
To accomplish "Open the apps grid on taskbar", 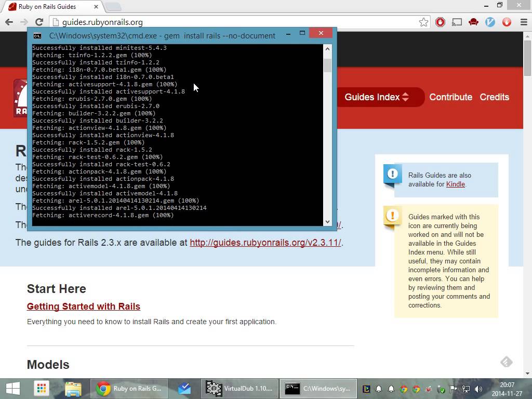I will (x=42, y=389).
